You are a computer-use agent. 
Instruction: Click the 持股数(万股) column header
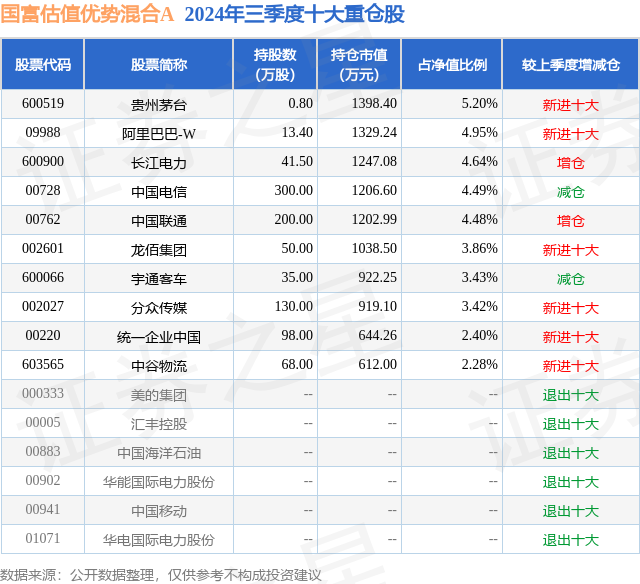coord(275,64)
